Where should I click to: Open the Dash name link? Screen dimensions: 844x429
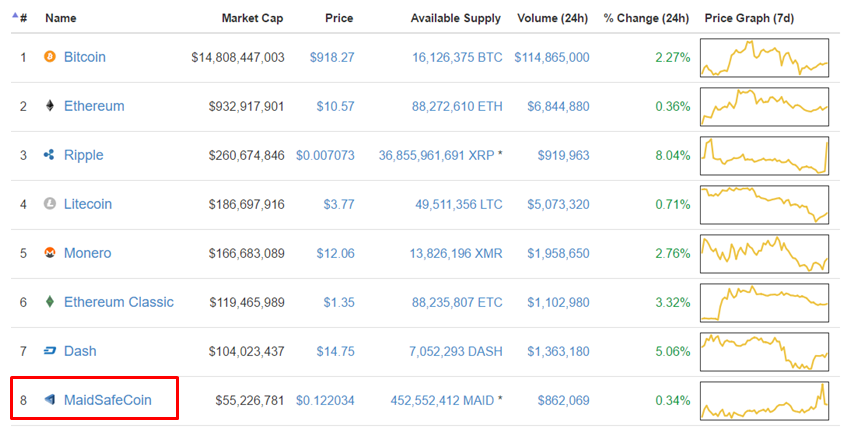point(80,351)
